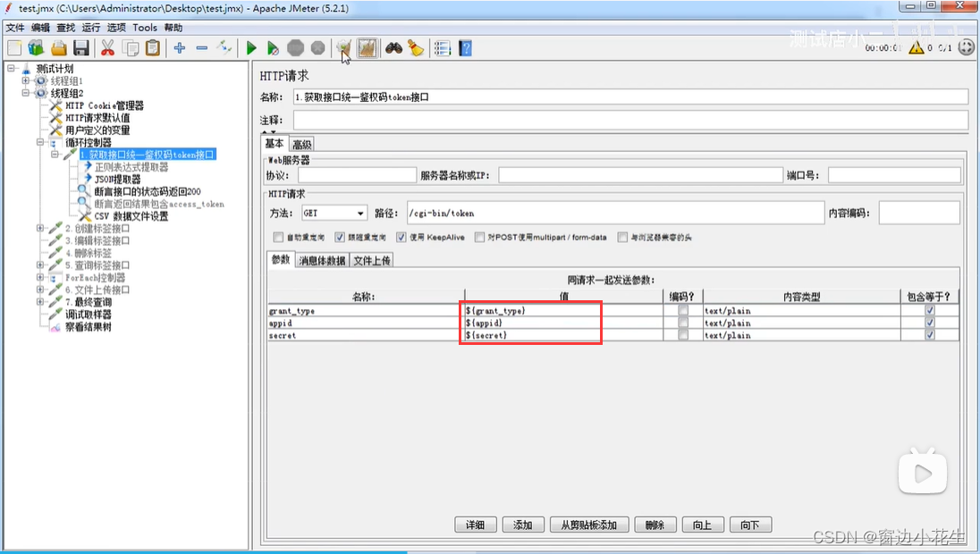The width and height of the screenshot is (980, 554).
Task: Uncheck 包含等于 box in grant_type row
Action: pyautogui.click(x=929, y=310)
